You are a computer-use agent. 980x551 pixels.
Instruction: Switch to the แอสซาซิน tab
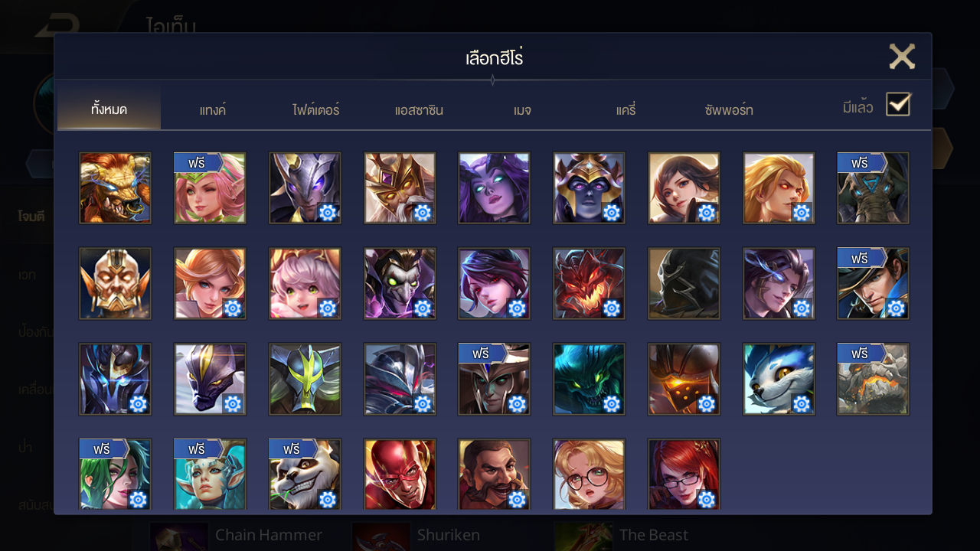tap(419, 110)
